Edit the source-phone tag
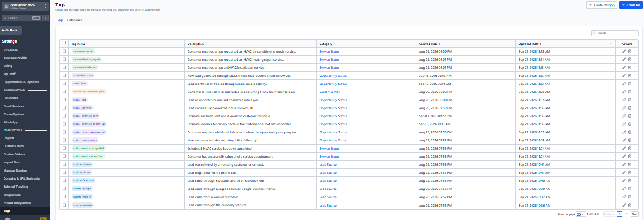This screenshot has height=220, width=644. (x=624, y=172)
